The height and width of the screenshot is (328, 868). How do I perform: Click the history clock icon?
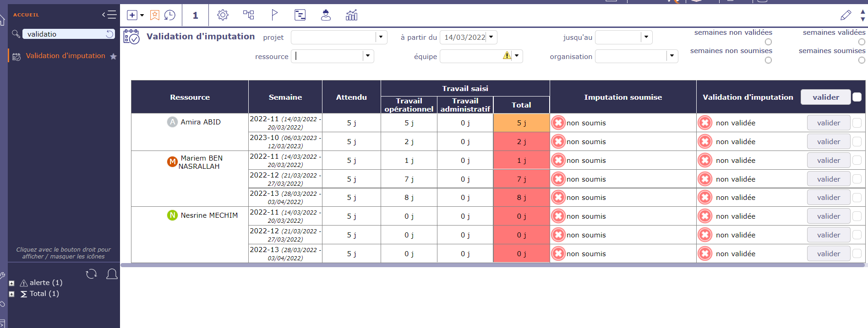tap(170, 15)
